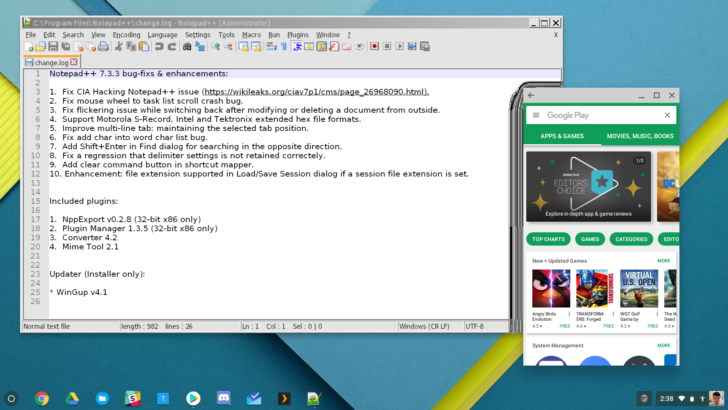Viewport: 728px width, 410px height.
Task: Open the Edit menu
Action: tap(49, 35)
